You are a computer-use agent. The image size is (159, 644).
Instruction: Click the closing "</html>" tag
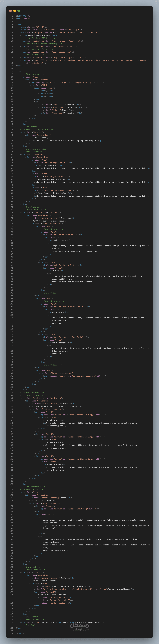click(x=20, y=633)
